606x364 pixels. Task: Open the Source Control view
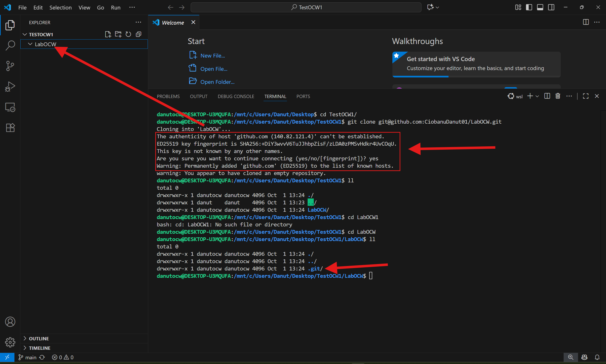pos(10,66)
